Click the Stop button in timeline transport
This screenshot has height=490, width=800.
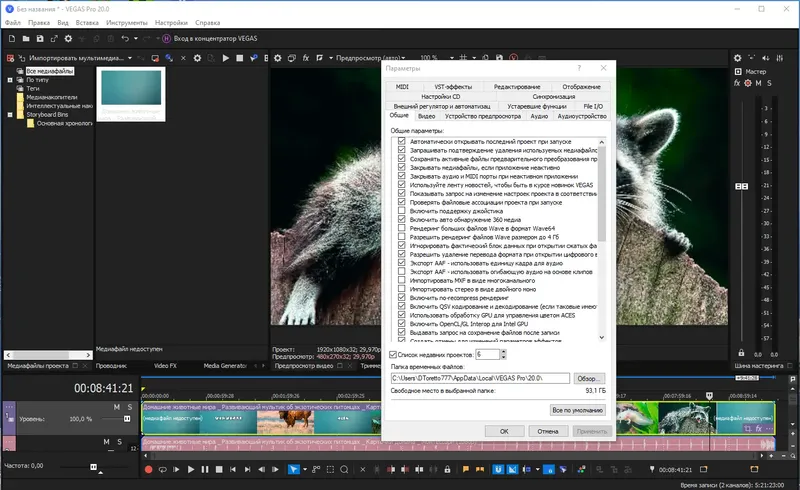pyautogui.click(x=218, y=469)
